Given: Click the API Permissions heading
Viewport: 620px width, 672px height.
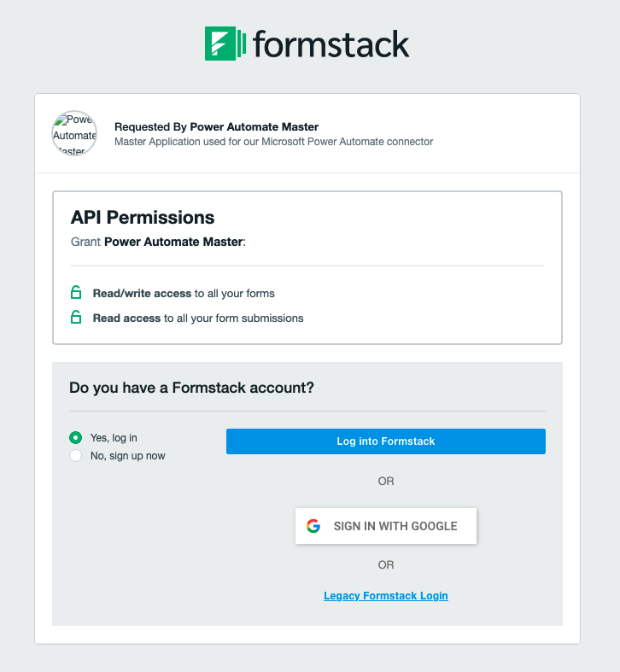Looking at the screenshot, I should [x=143, y=218].
